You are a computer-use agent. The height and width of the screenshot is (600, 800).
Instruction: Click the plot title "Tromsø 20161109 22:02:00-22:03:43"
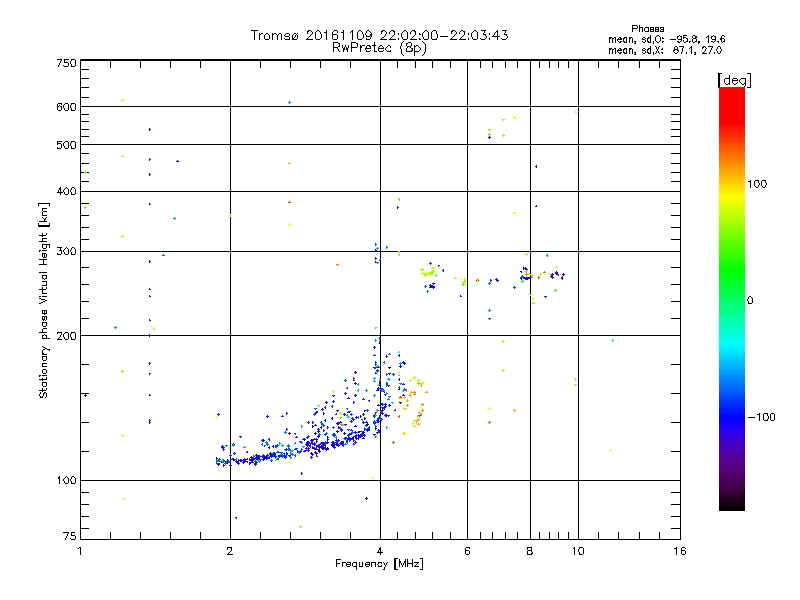[379, 35]
